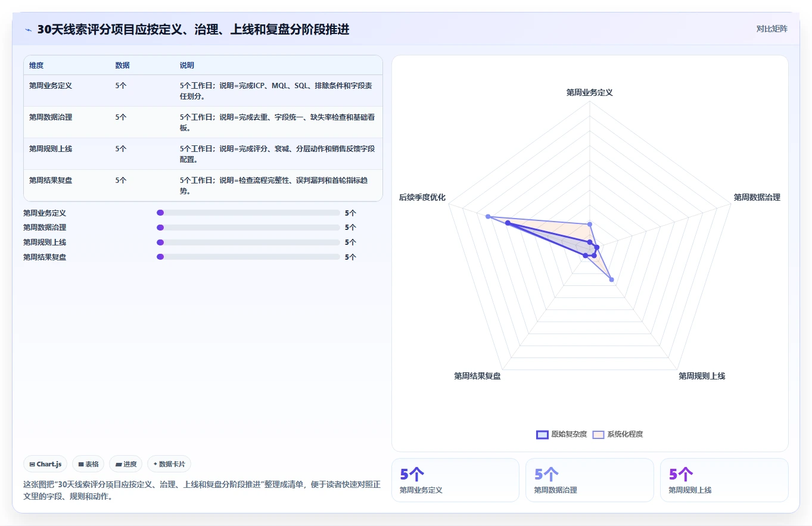Click the 第周规则上线 progress bar
This screenshot has height=526, width=812.
[x=248, y=242]
